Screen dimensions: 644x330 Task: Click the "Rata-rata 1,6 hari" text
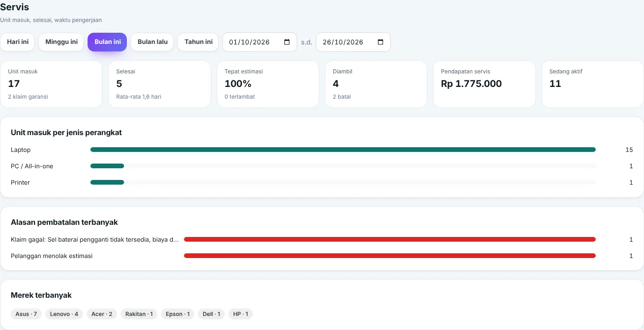139,97
